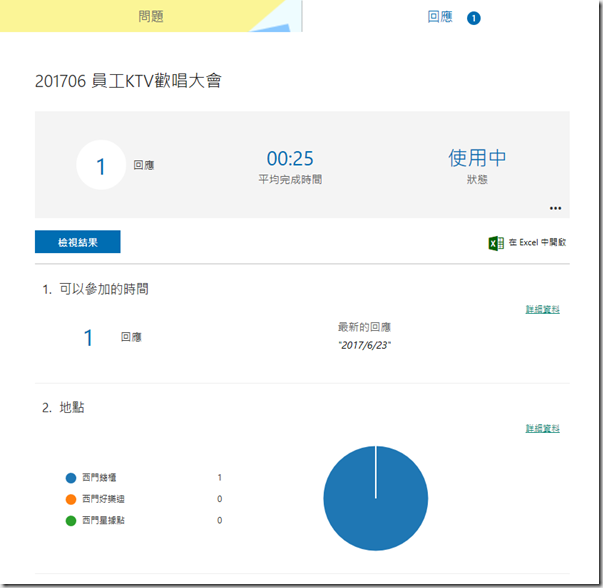Open the three-dot more options menu
The image size is (603, 588).
click(x=555, y=209)
